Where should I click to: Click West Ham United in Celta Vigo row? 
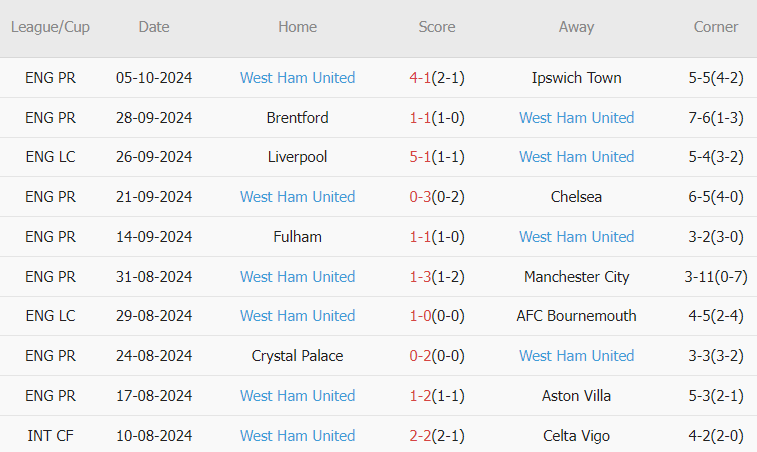coord(297,436)
